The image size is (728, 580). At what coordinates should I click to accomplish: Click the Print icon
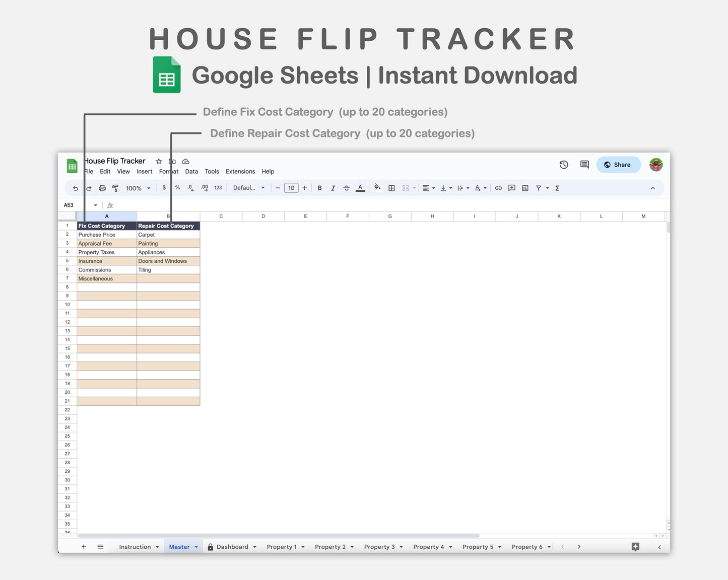coord(102,188)
